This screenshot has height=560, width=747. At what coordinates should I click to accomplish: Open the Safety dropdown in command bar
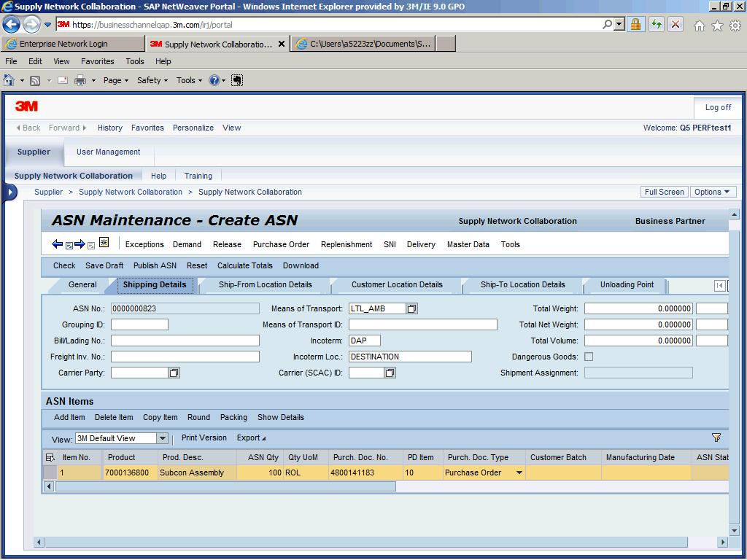(x=152, y=80)
